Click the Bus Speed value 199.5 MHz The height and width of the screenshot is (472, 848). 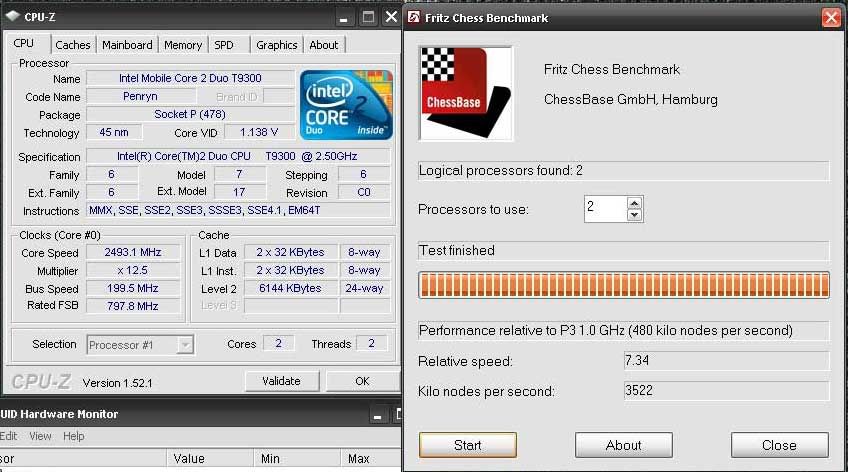(133, 288)
